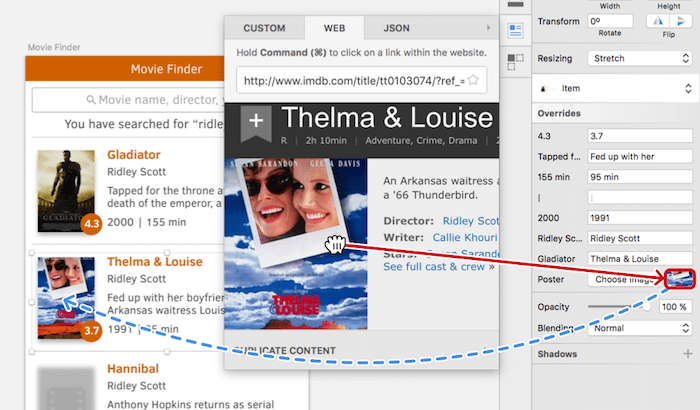Screen dimensions: 700x410
Task: Click the 4.3 rating badge on Gladiator
Action: tap(92, 223)
